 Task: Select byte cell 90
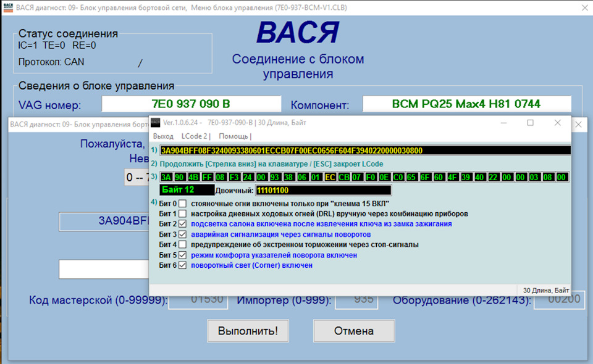[179, 177]
